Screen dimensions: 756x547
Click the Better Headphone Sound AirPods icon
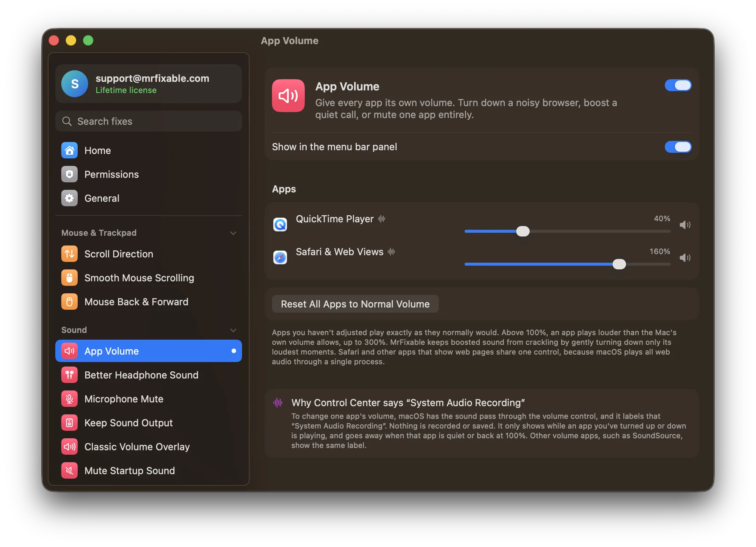coord(69,375)
